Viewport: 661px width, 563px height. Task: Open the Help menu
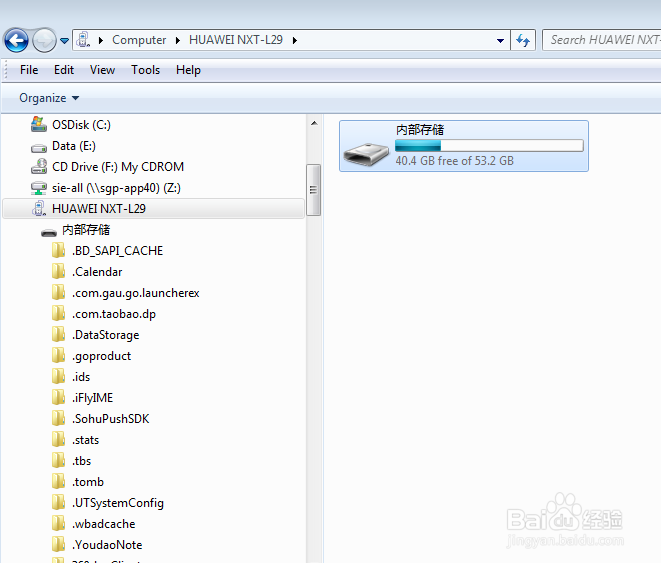click(188, 70)
